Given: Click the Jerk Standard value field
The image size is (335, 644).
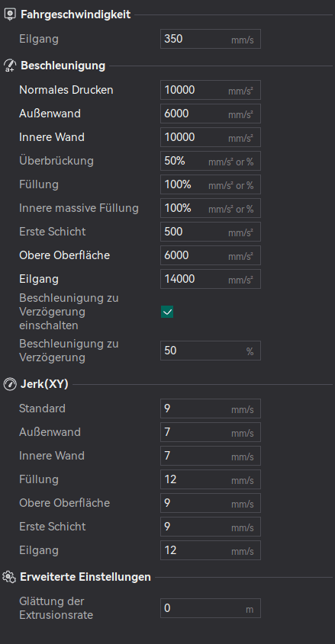Looking at the screenshot, I should pos(211,409).
